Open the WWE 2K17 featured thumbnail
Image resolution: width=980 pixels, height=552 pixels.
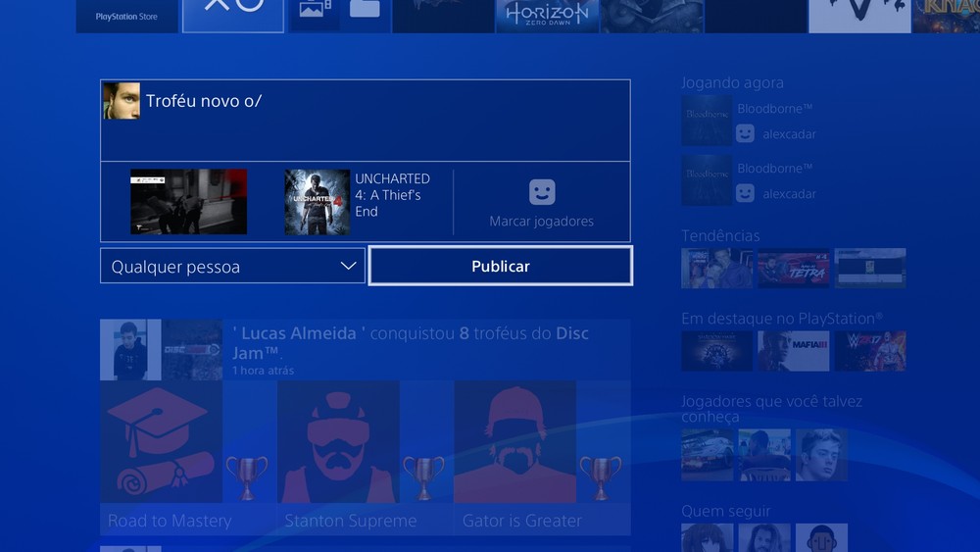pos(870,351)
